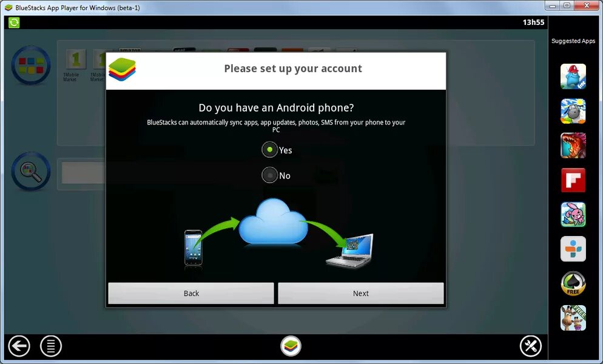This screenshot has height=364, width=603.
Task: Open the settings wrench icon
Action: (531, 346)
